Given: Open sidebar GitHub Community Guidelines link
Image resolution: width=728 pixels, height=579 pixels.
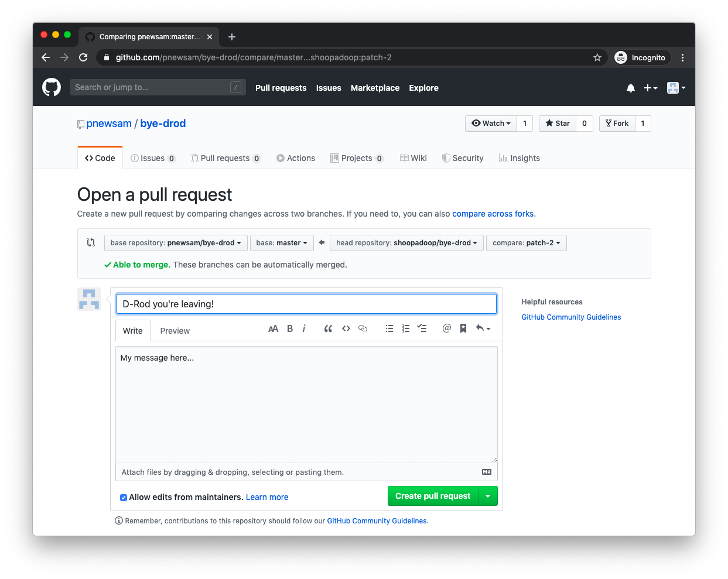Looking at the screenshot, I should tap(571, 317).
